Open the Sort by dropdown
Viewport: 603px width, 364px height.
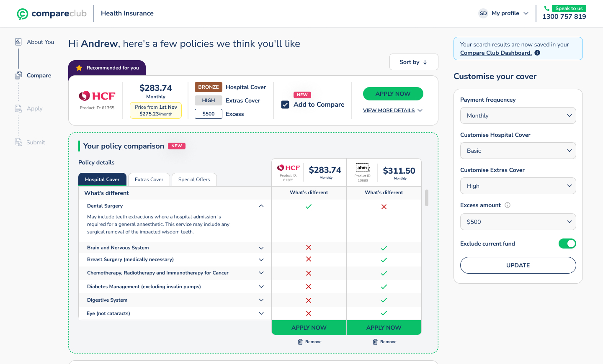414,62
